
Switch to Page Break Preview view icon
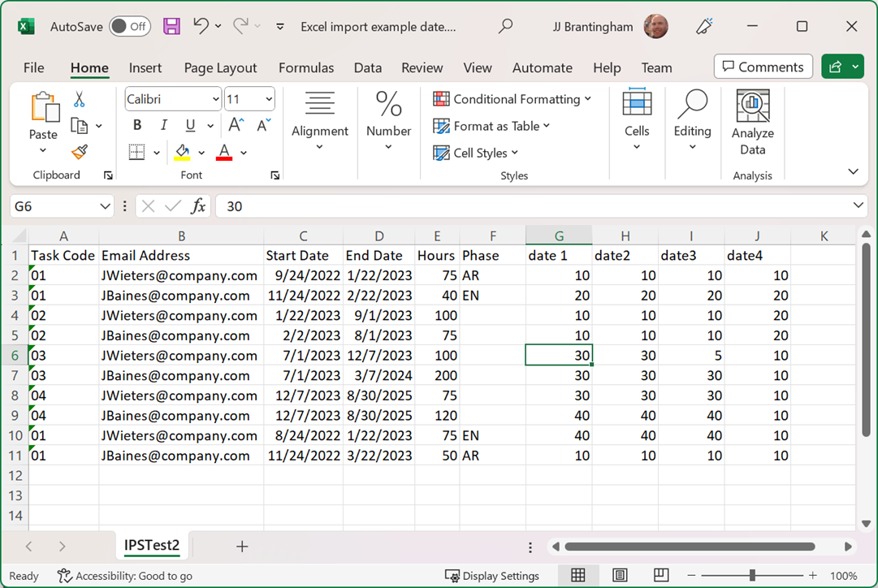click(x=661, y=576)
